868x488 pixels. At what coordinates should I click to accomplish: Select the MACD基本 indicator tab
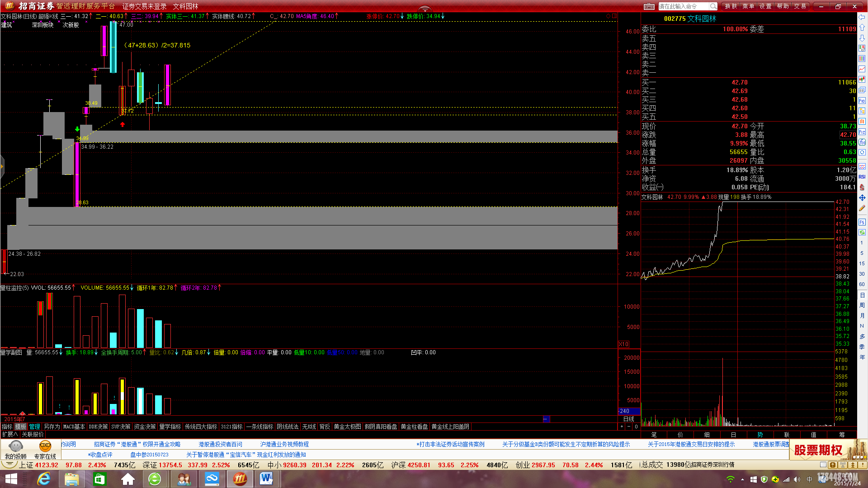74,427
